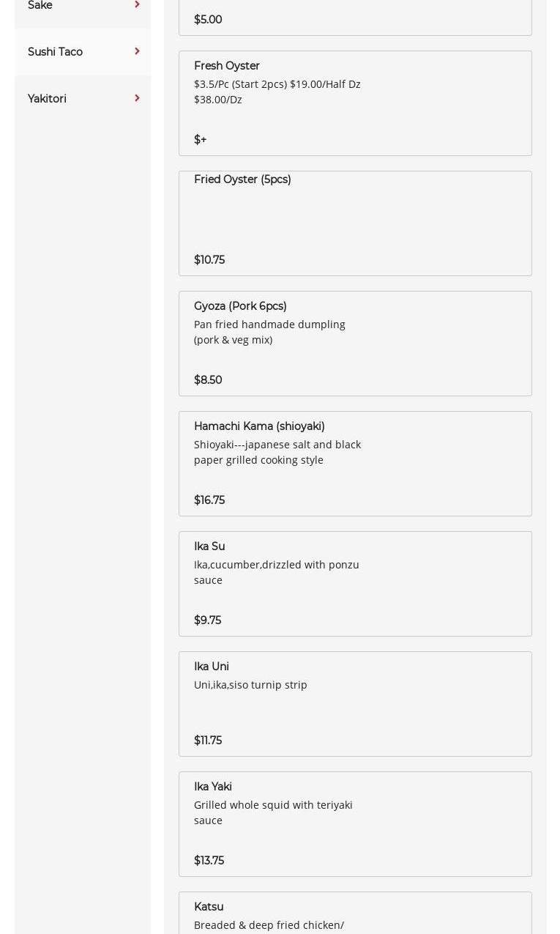560x934 pixels.
Task: Click the $16.75 Hamachi Kama price
Action: pos(209,500)
